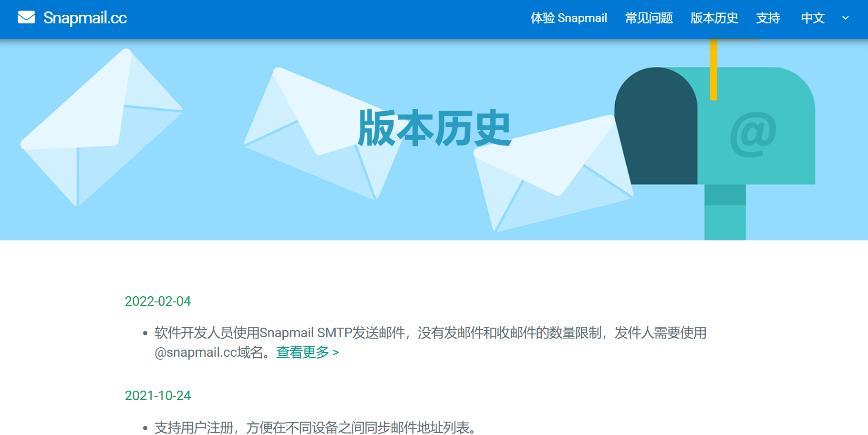Follow the 查看更多 > link
The image size is (868, 435).
(308, 352)
